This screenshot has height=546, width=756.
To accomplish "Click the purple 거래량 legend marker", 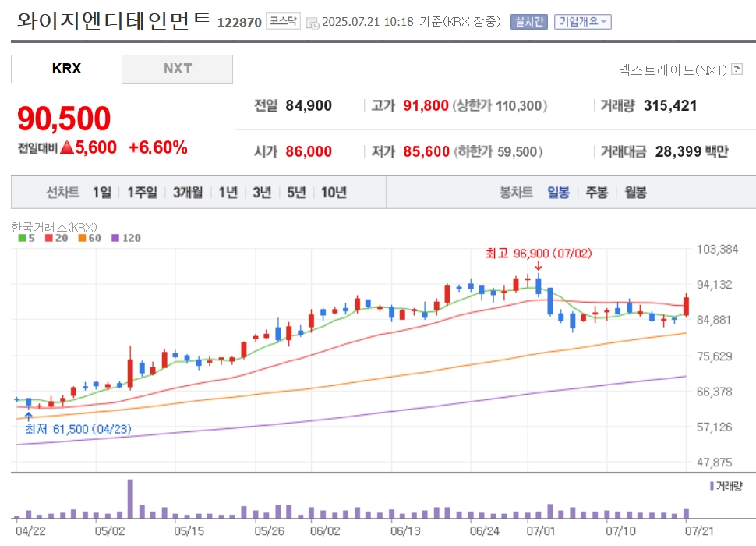I will click(x=712, y=486).
